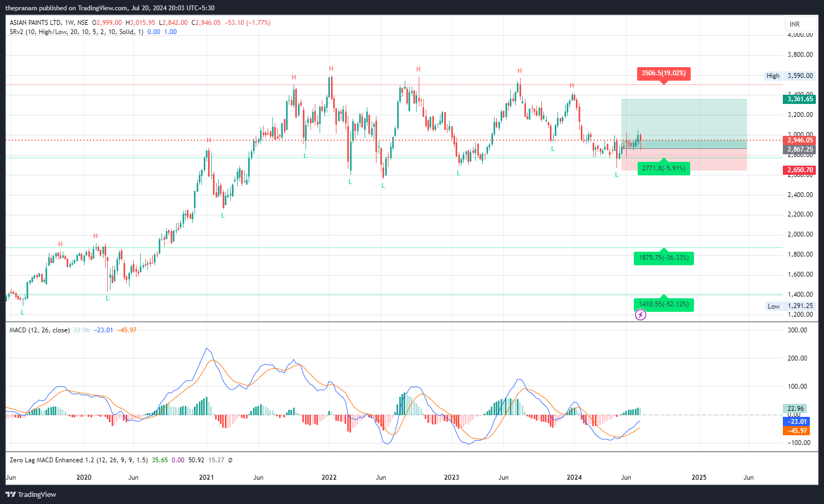Click the TradingView logo at the bottom left
The height and width of the screenshot is (504, 824).
[31, 494]
